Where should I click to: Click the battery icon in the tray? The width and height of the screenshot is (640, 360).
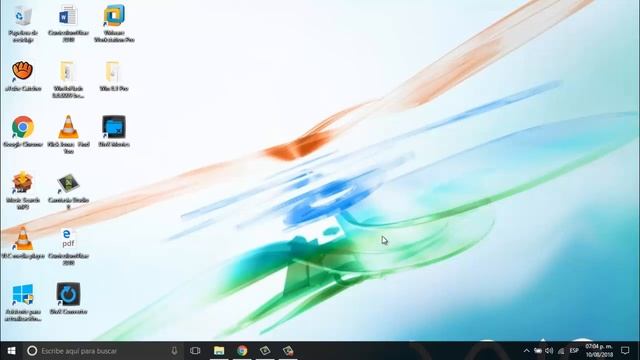538,351
